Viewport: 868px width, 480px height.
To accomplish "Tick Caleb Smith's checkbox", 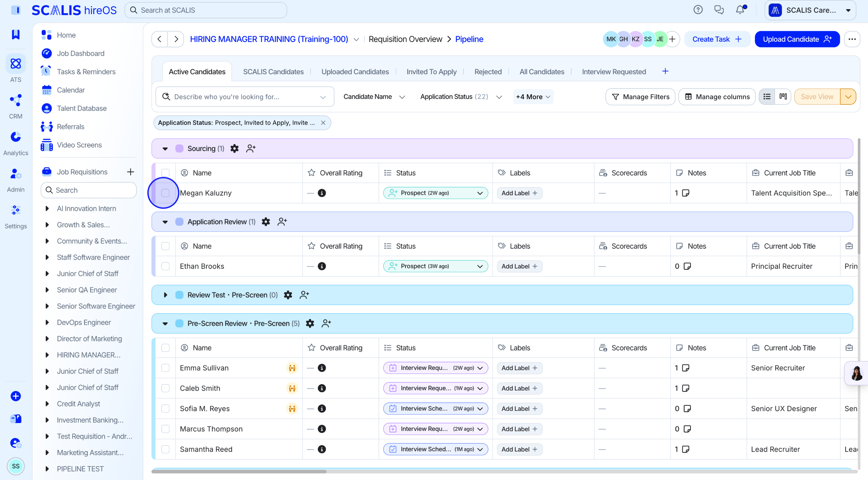I will tap(165, 388).
